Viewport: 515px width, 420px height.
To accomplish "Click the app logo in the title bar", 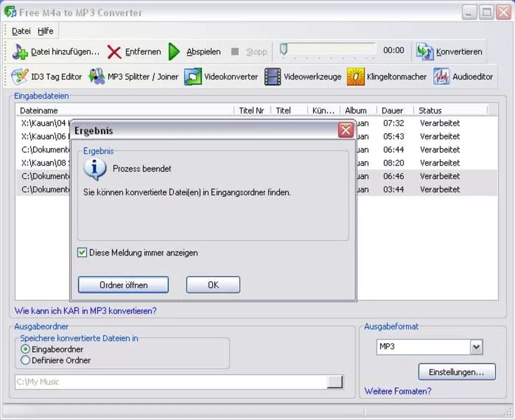I will pos(10,12).
